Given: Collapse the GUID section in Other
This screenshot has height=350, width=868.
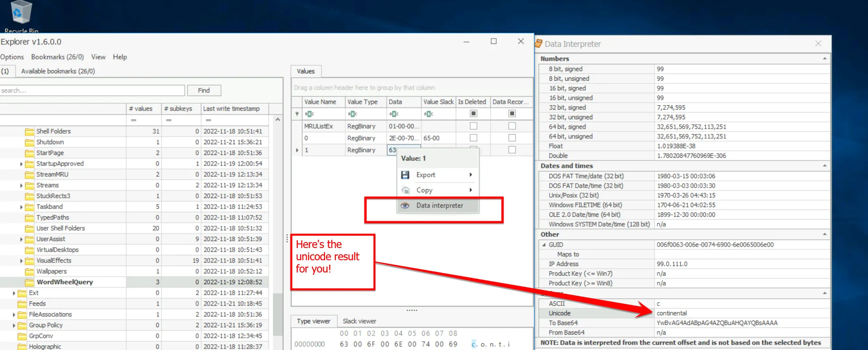Looking at the screenshot, I should [x=544, y=245].
